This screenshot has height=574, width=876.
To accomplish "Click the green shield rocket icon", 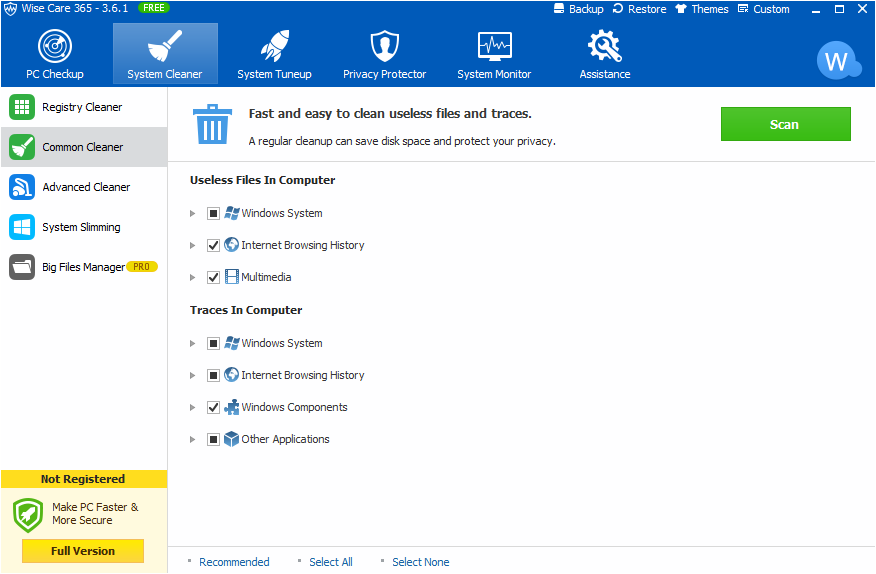I will point(28,515).
